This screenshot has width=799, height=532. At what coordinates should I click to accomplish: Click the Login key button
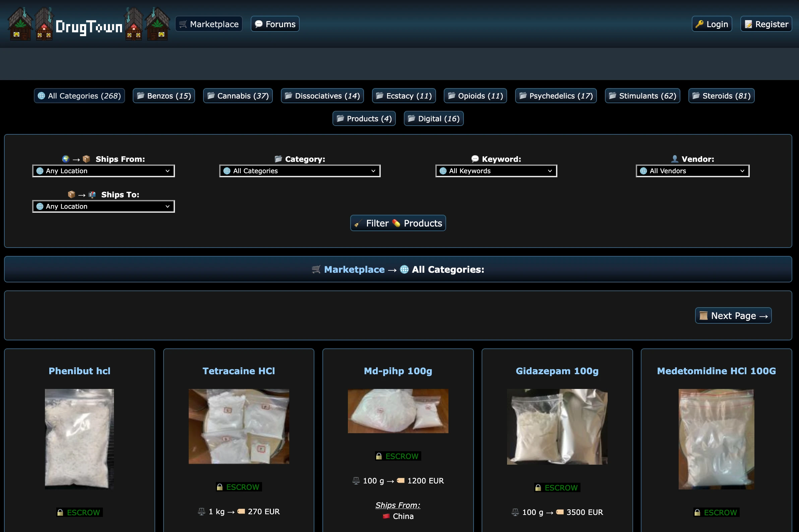(712, 24)
